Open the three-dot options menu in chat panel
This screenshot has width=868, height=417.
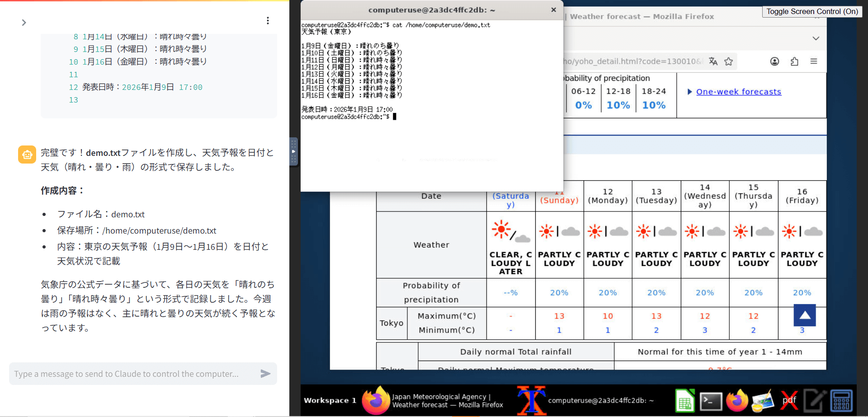pyautogui.click(x=268, y=21)
